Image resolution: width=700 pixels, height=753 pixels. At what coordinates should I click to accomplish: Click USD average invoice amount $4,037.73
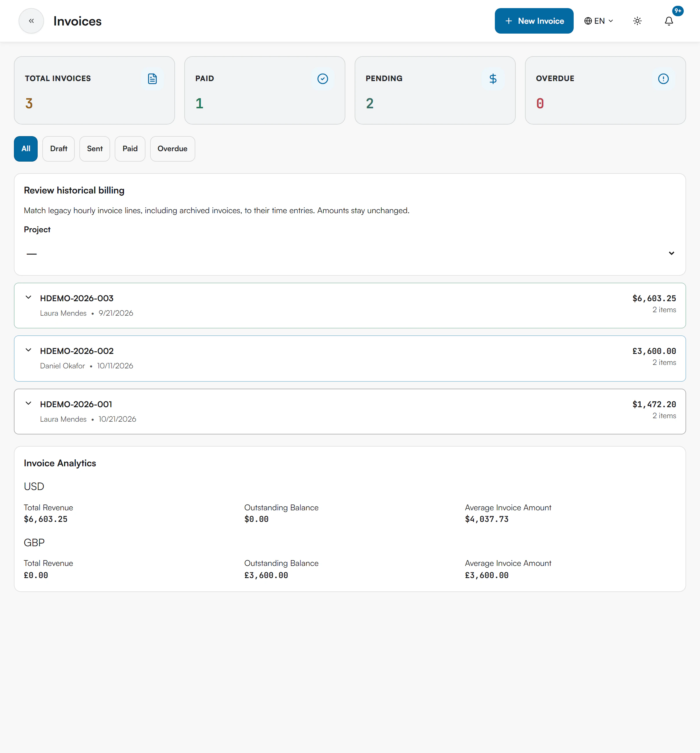coord(487,519)
